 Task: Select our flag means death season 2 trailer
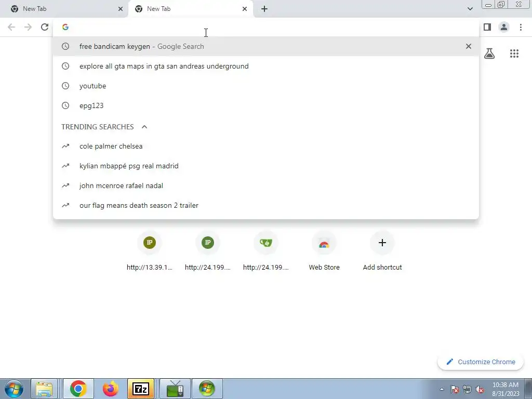(x=266, y=205)
